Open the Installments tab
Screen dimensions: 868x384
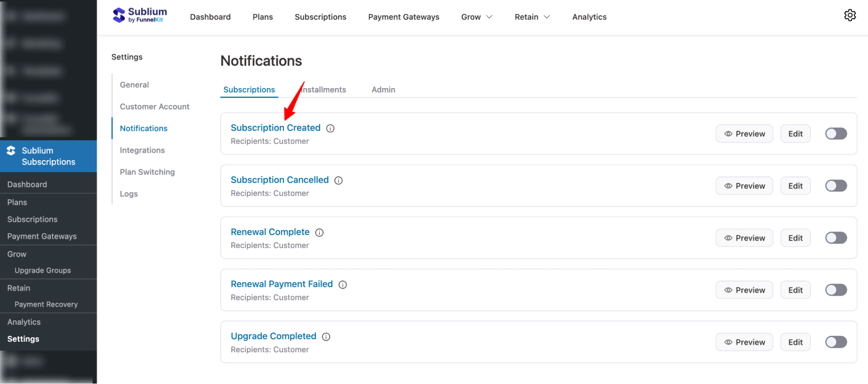click(322, 89)
